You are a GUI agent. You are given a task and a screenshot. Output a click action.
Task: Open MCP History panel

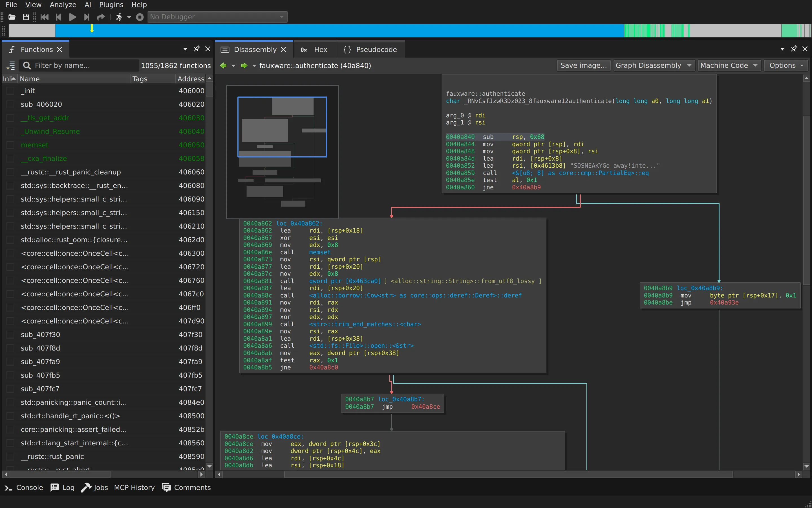pyautogui.click(x=134, y=487)
